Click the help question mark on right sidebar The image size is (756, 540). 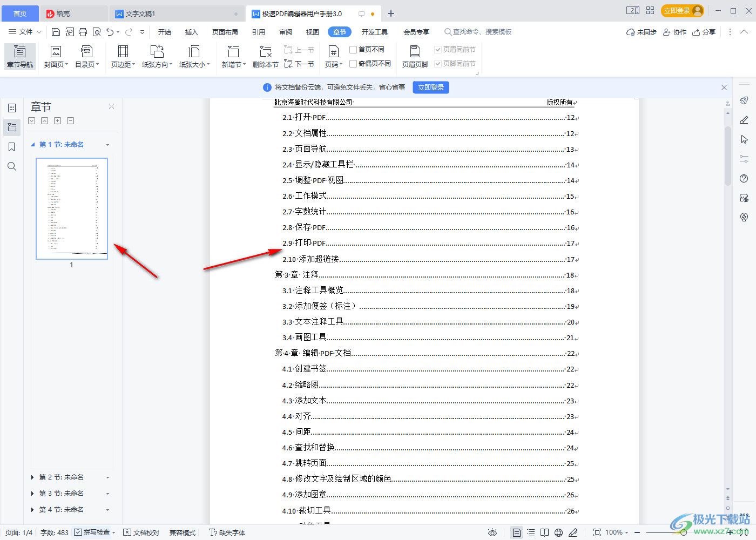click(x=744, y=178)
